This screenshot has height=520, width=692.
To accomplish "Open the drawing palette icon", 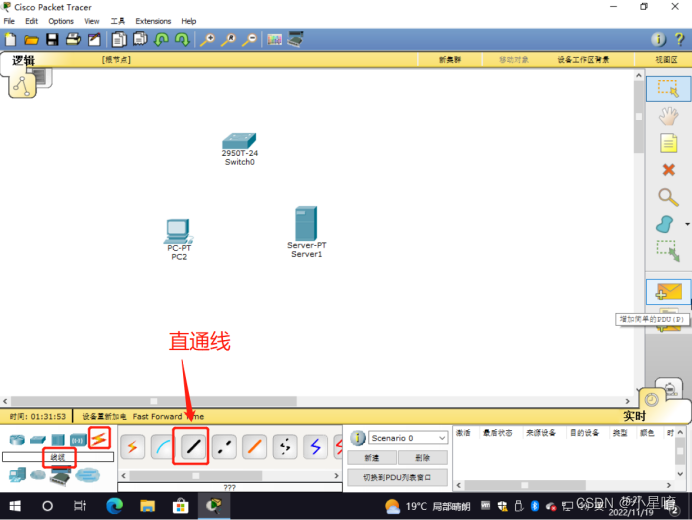I will point(274,40).
